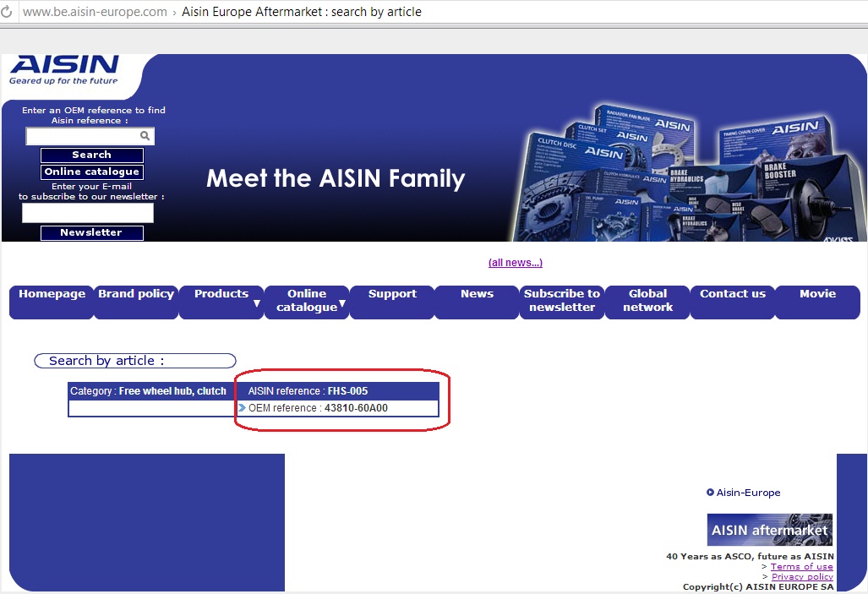The height and width of the screenshot is (594, 868).
Task: Open the (all news...) link
Action: (x=515, y=263)
